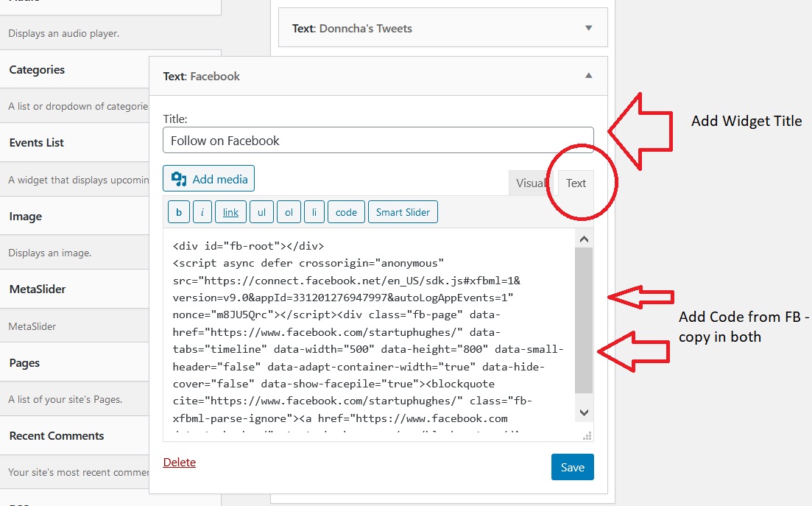Click the 'li' quicktag button
Viewport: 812px width, 506px height.
pyautogui.click(x=314, y=212)
